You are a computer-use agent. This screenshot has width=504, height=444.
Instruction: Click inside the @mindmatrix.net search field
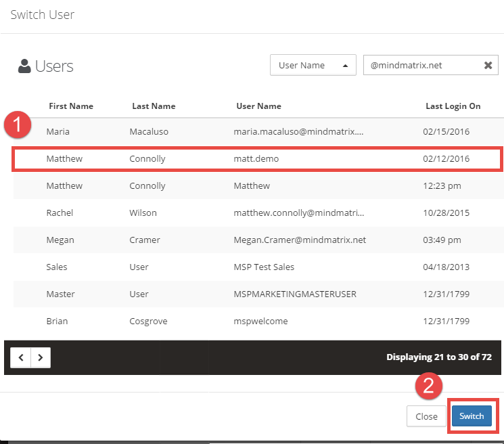pos(421,66)
